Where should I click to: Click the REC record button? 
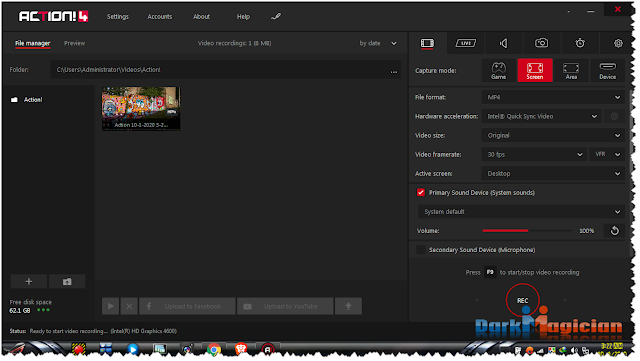point(522,301)
